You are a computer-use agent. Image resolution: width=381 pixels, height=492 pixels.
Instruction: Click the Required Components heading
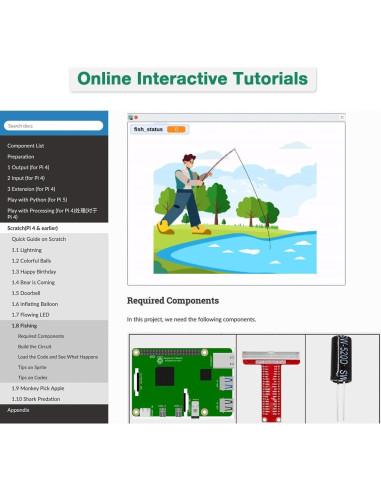coord(173,301)
